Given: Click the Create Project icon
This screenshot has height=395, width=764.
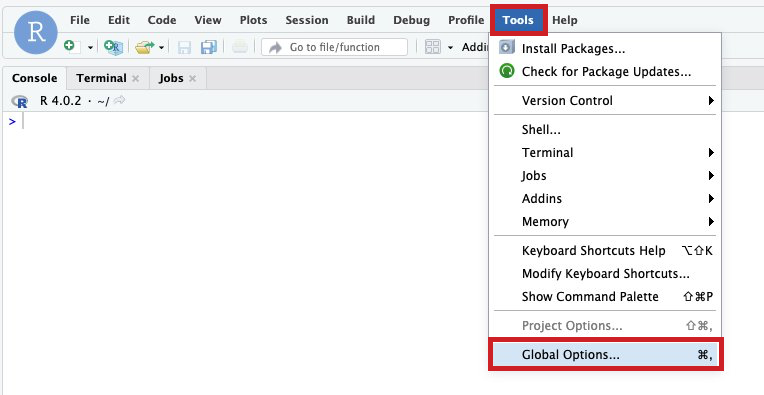Looking at the screenshot, I should click(x=113, y=47).
